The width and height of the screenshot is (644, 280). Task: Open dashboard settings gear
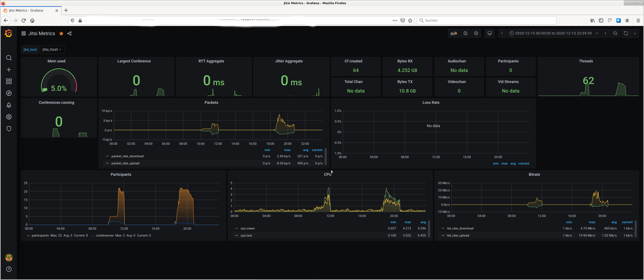(476, 33)
